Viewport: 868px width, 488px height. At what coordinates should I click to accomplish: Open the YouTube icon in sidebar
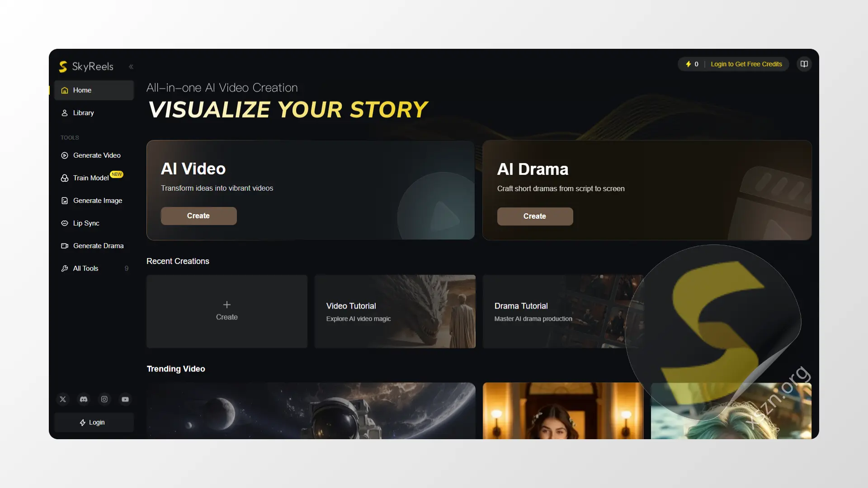[x=125, y=399]
